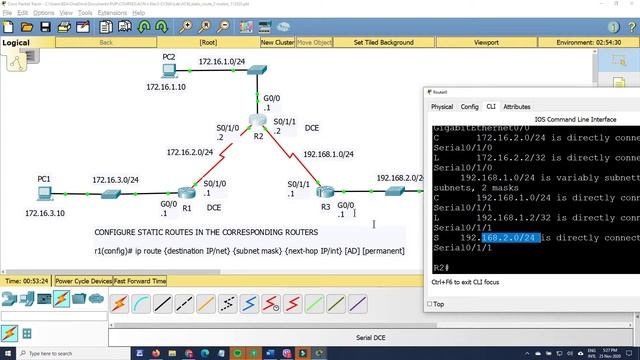
Task: Click the connections palette horizontal scrollbar
Action: [x=276, y=325]
